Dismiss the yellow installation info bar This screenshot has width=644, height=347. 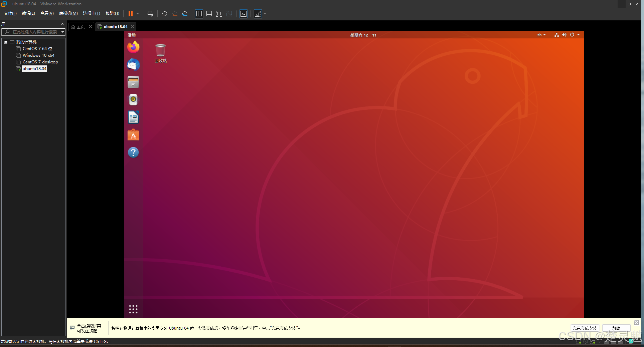click(637, 323)
